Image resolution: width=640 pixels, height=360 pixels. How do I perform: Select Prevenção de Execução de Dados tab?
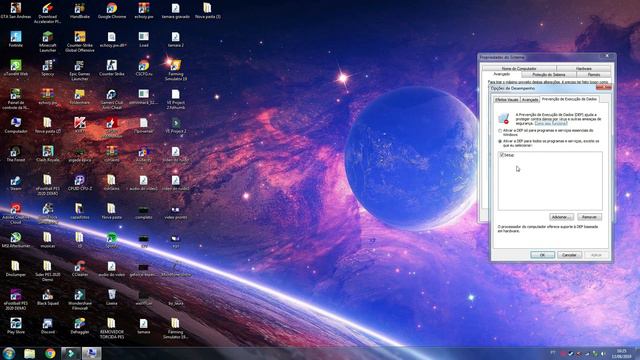click(569, 99)
